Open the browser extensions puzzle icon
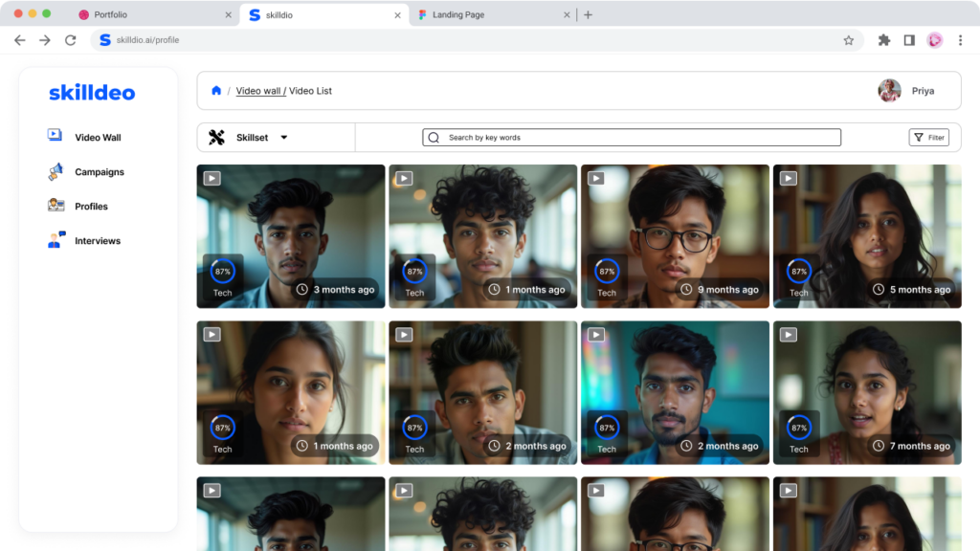 pyautogui.click(x=883, y=40)
